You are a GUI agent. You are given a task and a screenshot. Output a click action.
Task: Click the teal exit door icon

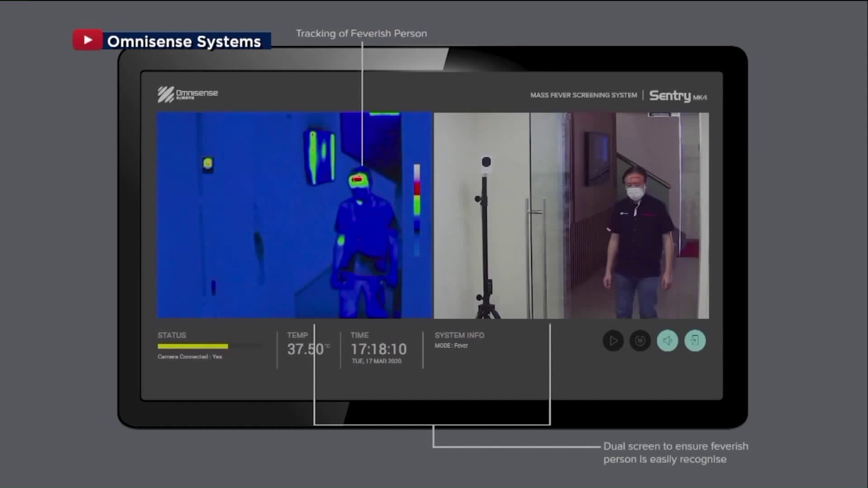click(695, 341)
